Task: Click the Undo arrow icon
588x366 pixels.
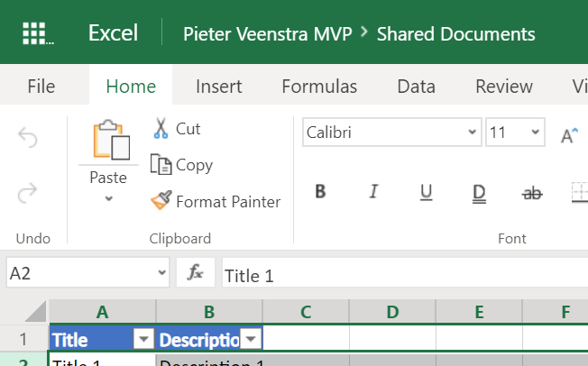Action: (x=28, y=137)
